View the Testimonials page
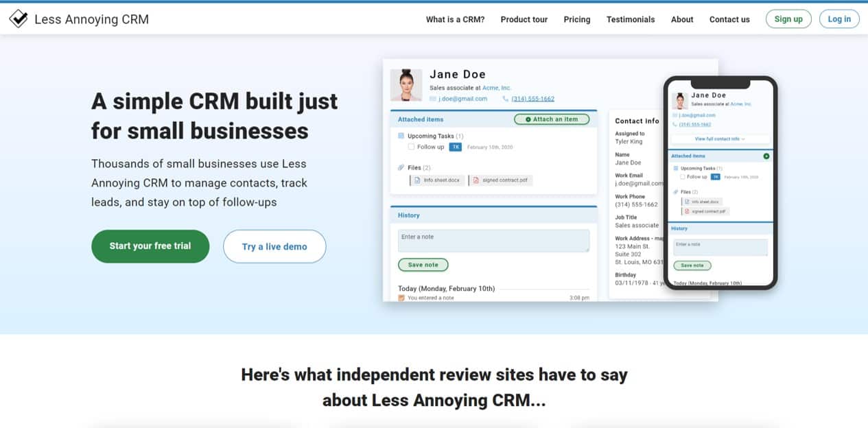 tap(631, 19)
